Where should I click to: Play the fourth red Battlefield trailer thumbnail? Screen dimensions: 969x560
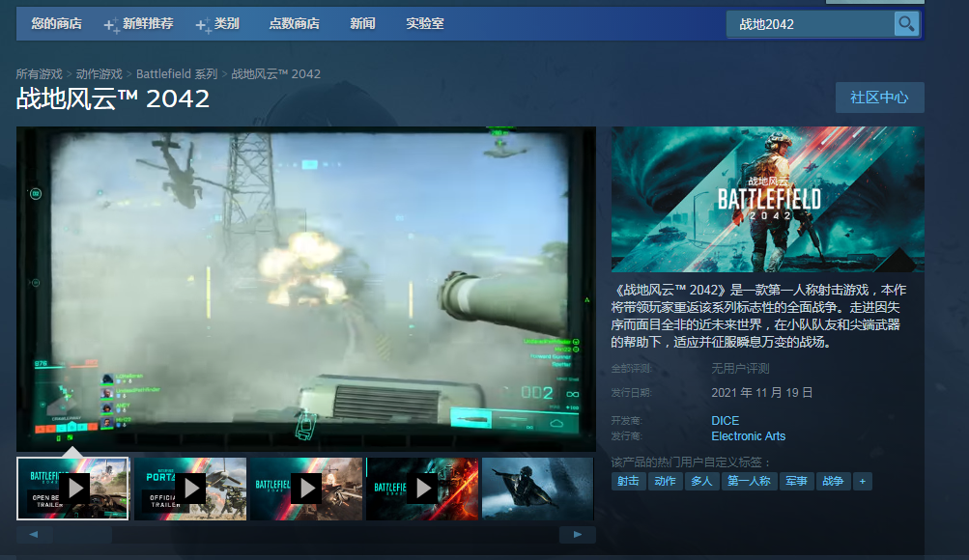click(422, 489)
